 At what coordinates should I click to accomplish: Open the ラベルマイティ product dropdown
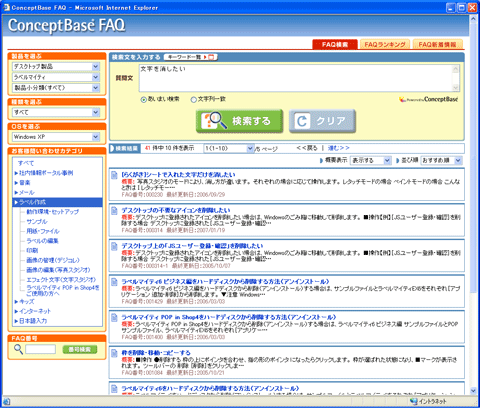point(96,77)
